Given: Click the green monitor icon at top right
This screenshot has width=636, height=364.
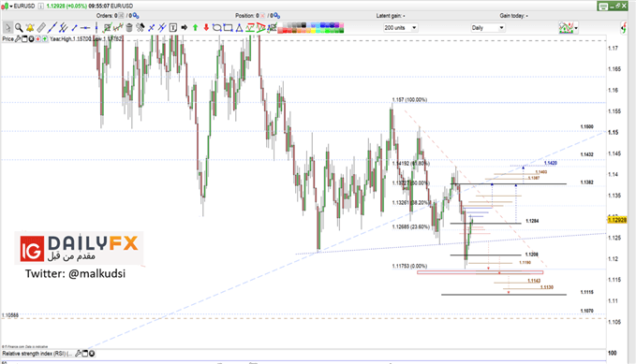Looking at the screenshot, I should tap(603, 6).
